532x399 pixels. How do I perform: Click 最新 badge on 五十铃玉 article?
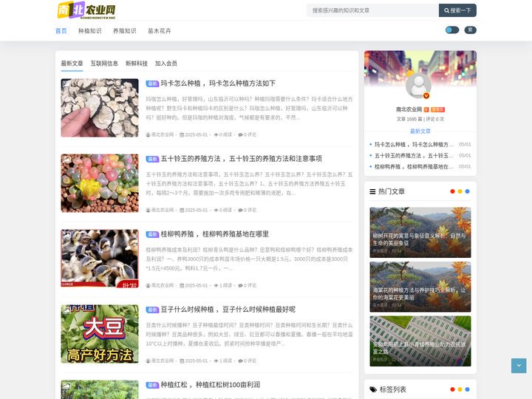(152, 159)
